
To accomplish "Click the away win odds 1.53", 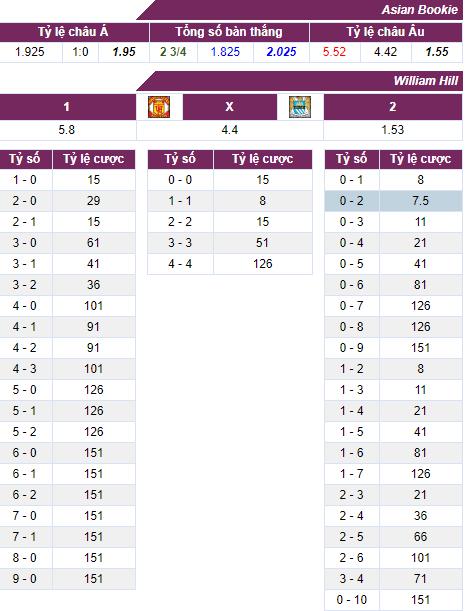I will pyautogui.click(x=393, y=130).
